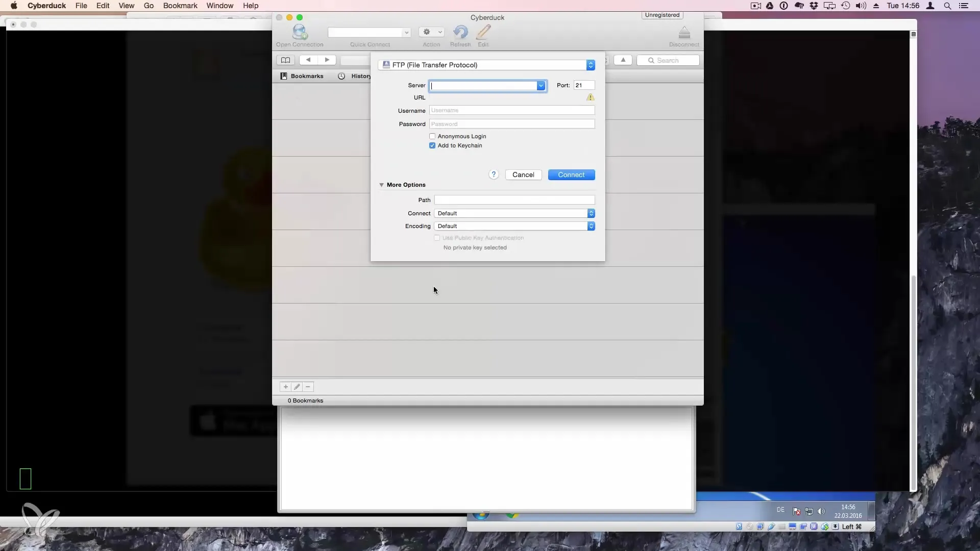This screenshot has height=551, width=980.
Task: Open the Encoding Default dropdown
Action: point(514,226)
